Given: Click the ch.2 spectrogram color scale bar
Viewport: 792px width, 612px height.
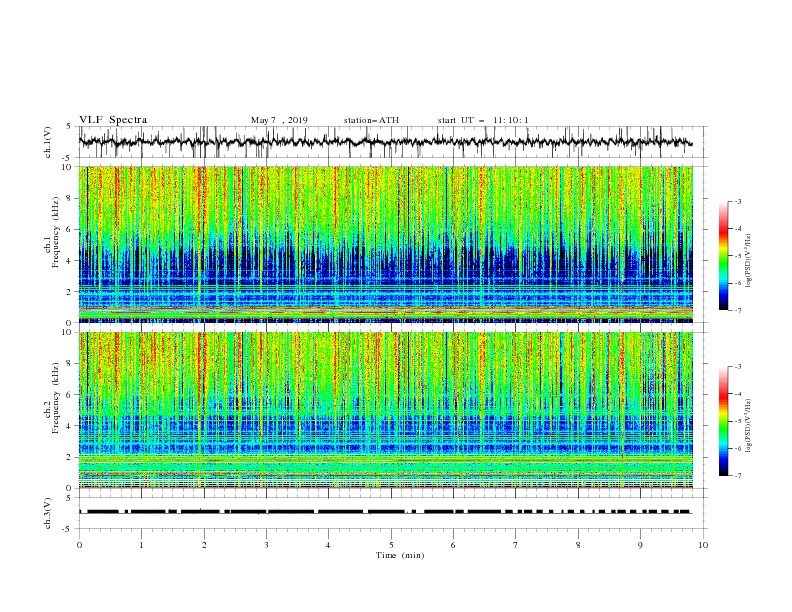Looking at the screenshot, I should click(x=723, y=421).
